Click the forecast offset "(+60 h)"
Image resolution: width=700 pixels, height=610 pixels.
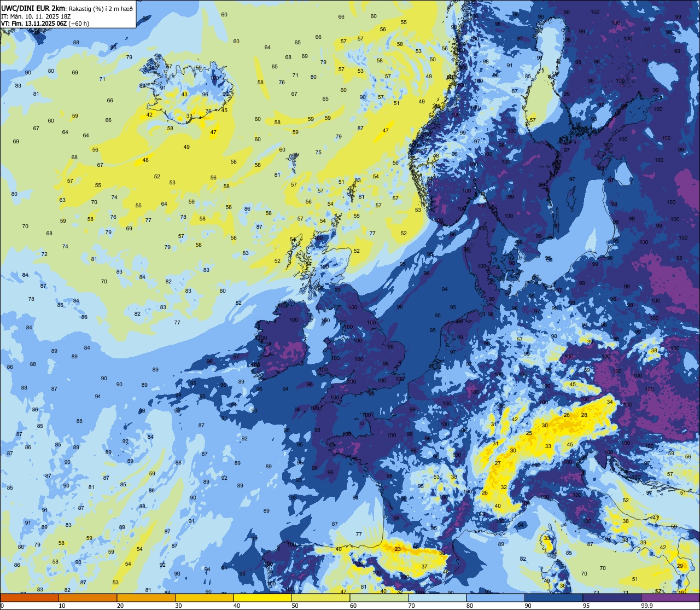(x=79, y=24)
